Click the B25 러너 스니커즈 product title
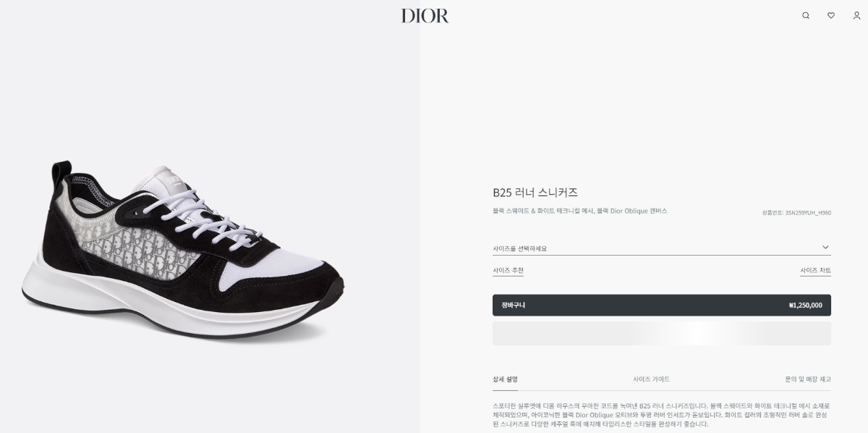This screenshot has width=868, height=433. coord(535,192)
